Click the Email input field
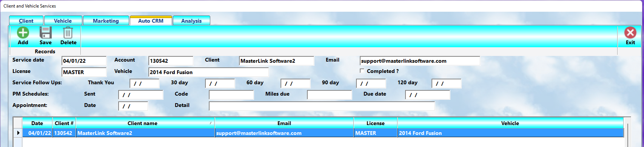Image resolution: width=644 pixels, height=147 pixels. [x=420, y=61]
